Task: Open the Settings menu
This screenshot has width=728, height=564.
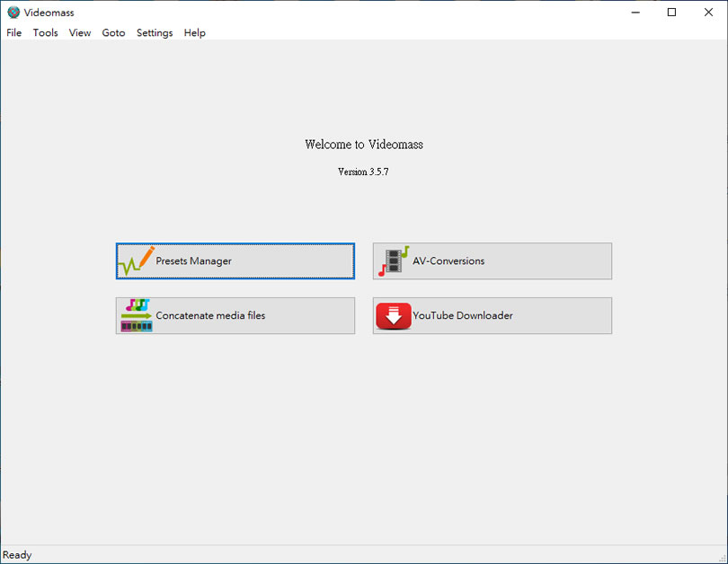Action: 155,33
